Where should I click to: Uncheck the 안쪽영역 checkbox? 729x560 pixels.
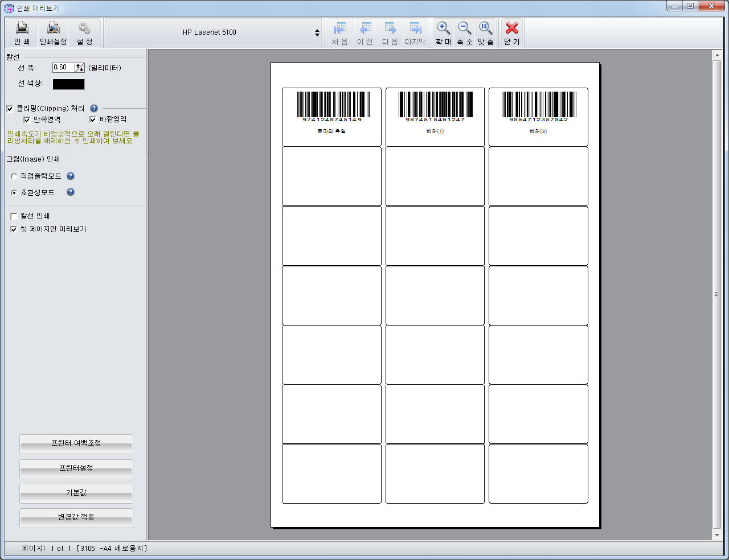click(27, 120)
